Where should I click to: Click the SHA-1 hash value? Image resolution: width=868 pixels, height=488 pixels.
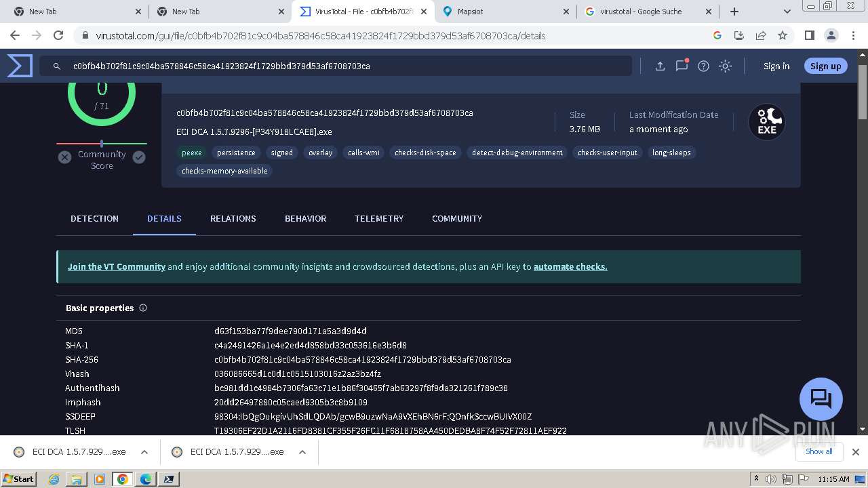tap(311, 345)
